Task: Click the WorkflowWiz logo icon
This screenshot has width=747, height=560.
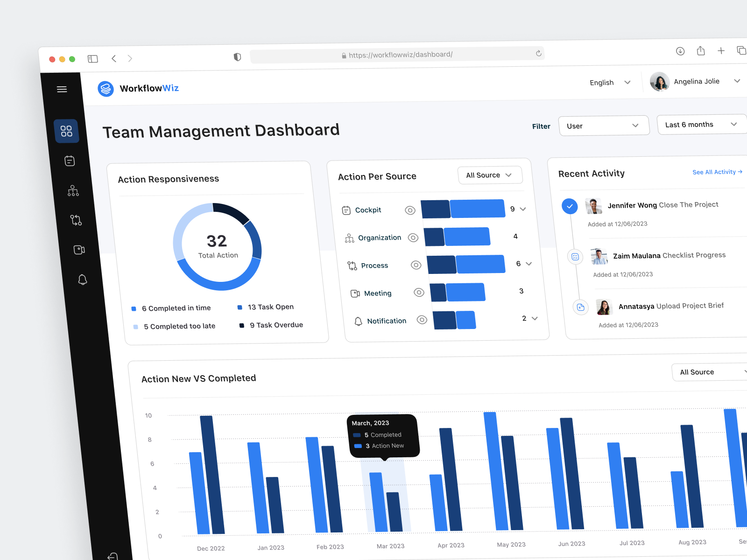Action: click(106, 88)
